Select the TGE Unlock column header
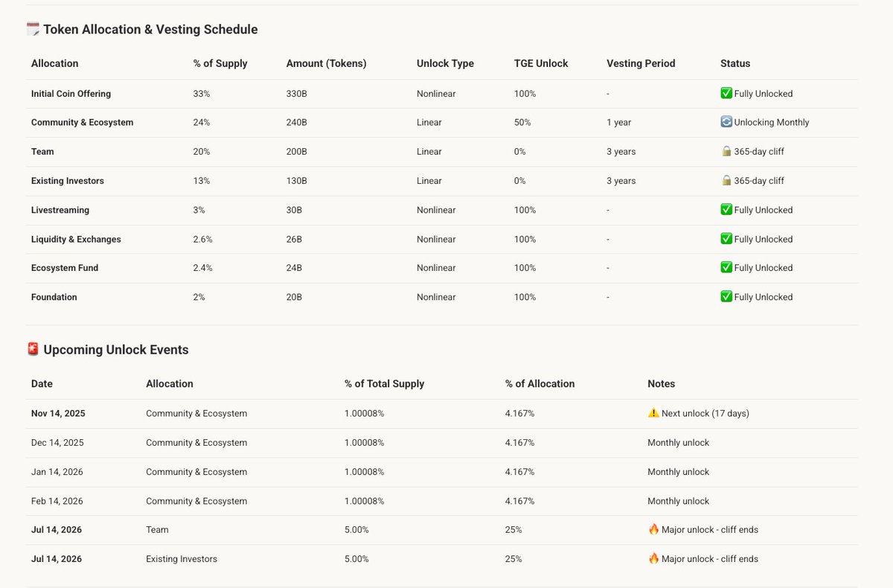This screenshot has height=588, width=893. pyautogui.click(x=541, y=63)
